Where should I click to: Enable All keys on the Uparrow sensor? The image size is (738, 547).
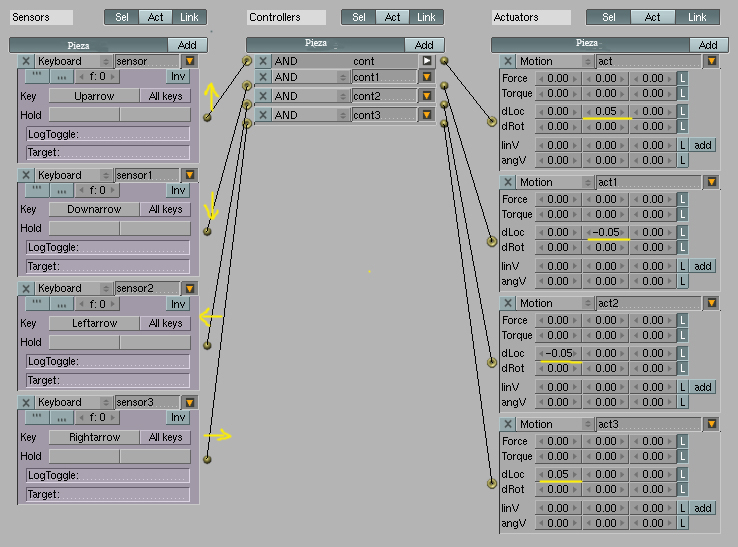point(165,96)
